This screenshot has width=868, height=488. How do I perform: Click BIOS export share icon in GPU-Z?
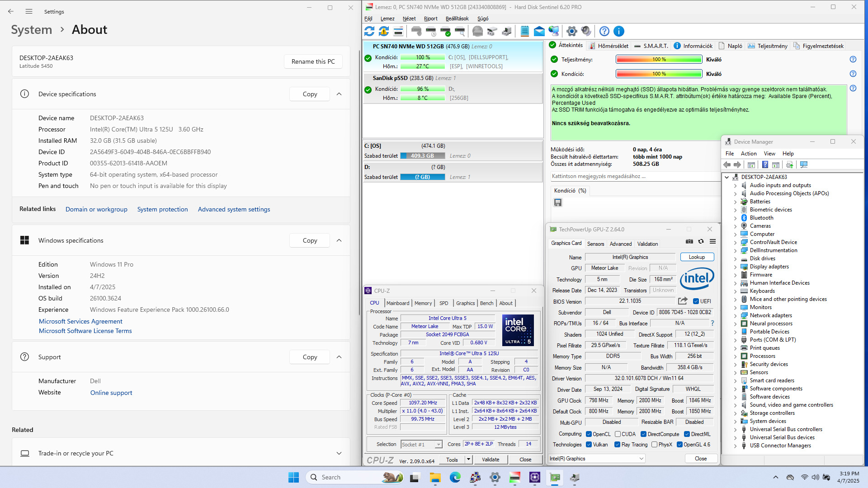pyautogui.click(x=683, y=301)
